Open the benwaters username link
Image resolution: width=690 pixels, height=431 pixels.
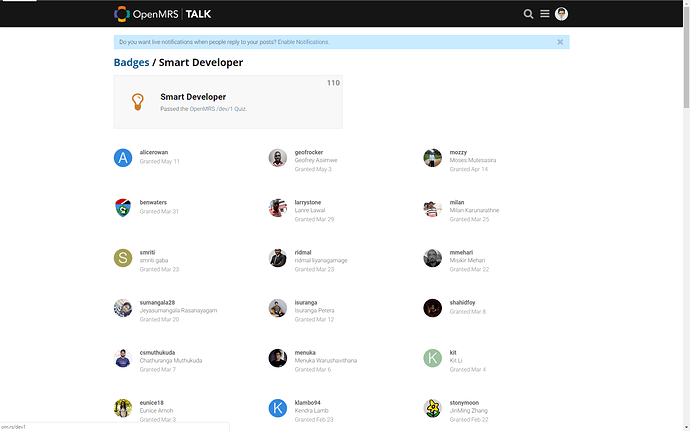(153, 203)
